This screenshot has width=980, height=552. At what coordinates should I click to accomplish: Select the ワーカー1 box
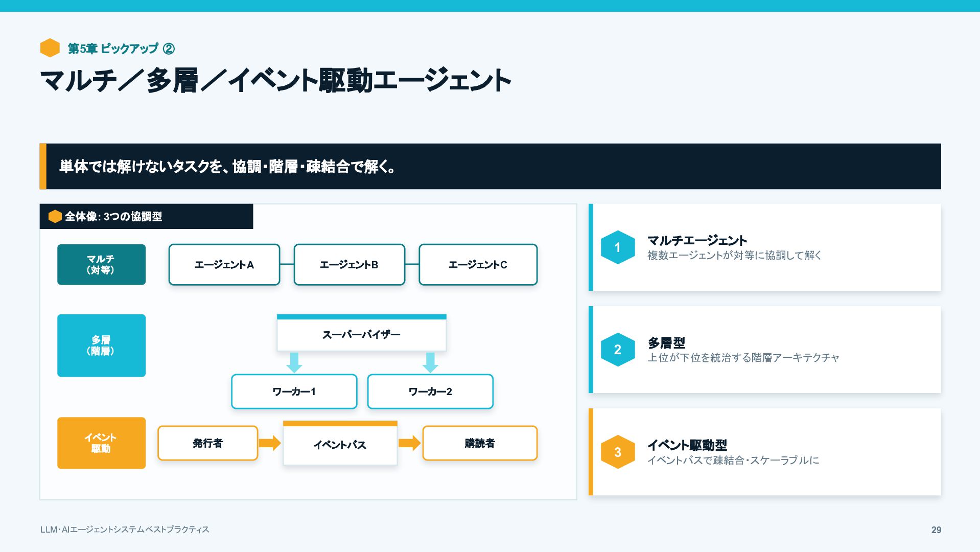[x=294, y=392]
